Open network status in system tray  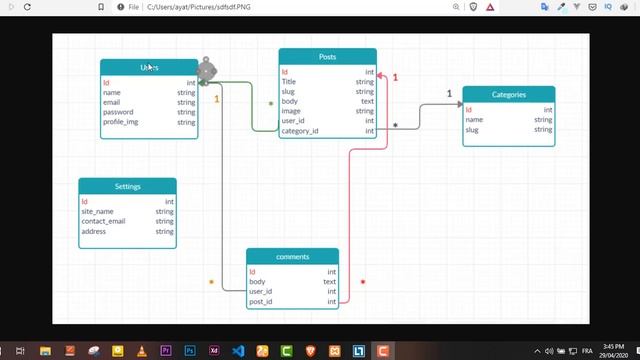click(573, 351)
